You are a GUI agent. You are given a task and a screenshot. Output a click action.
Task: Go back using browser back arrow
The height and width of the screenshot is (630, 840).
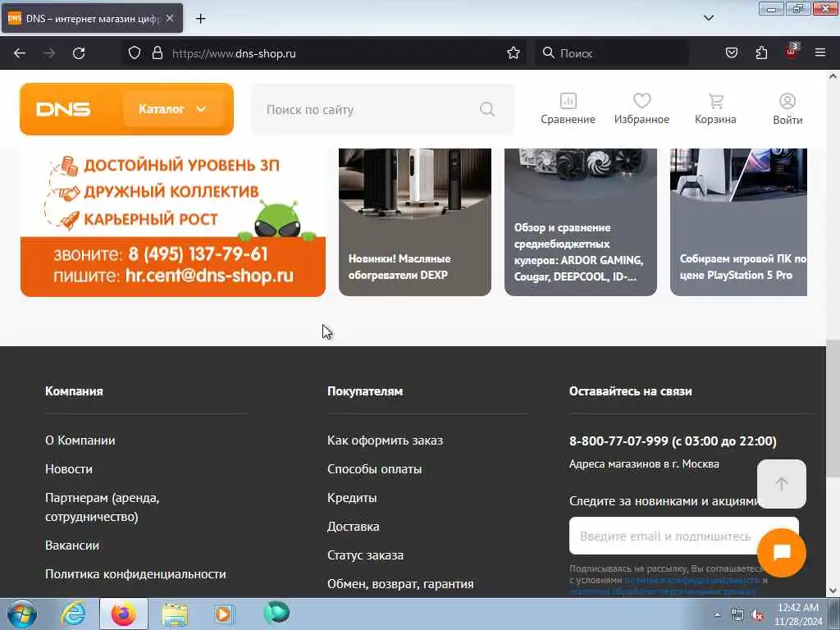[20, 53]
